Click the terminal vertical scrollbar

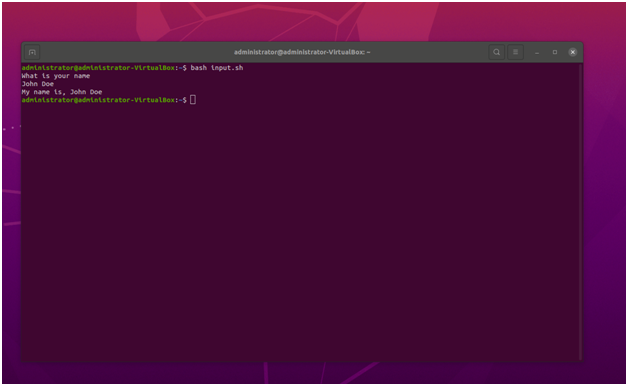pos(580,211)
